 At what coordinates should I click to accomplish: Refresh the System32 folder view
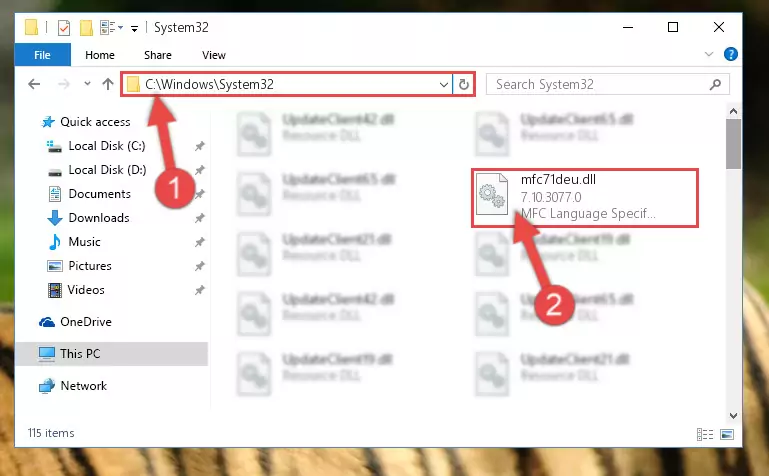click(463, 85)
